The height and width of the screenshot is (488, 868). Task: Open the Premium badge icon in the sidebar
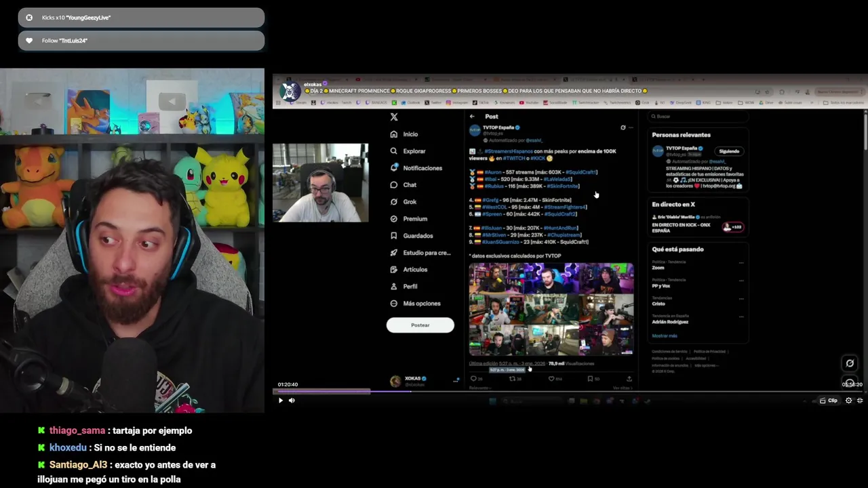394,218
